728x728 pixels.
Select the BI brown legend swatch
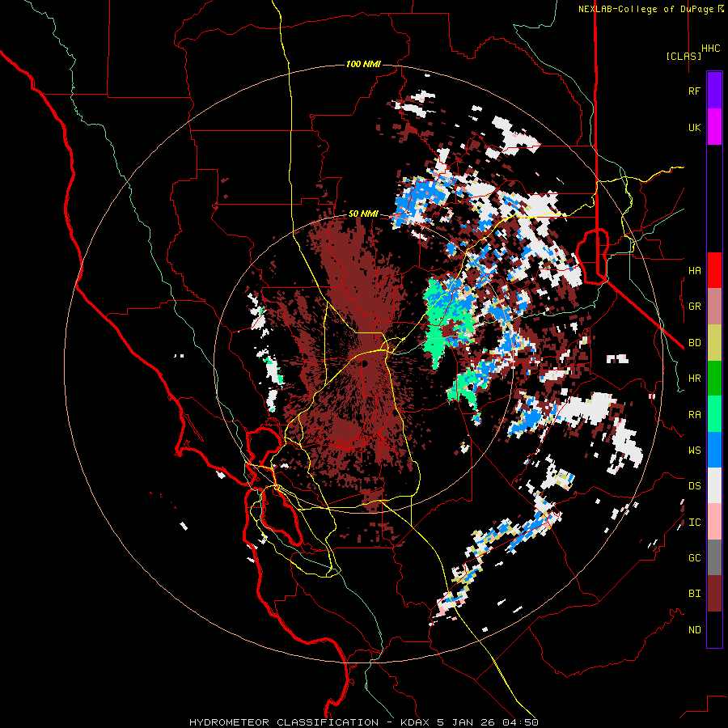point(714,594)
